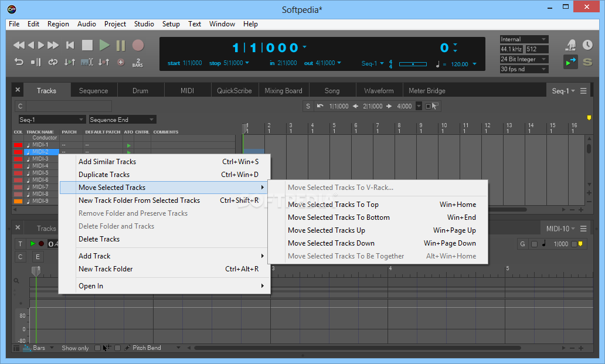Image resolution: width=605 pixels, height=364 pixels.
Task: Click the fast rewind double-arrow button
Action: [x=19, y=46]
